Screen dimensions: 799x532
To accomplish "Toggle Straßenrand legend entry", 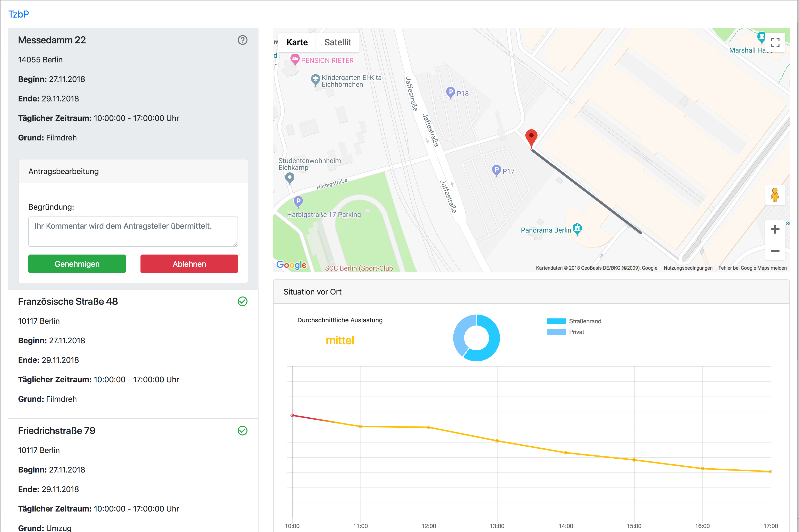I will click(x=574, y=321).
